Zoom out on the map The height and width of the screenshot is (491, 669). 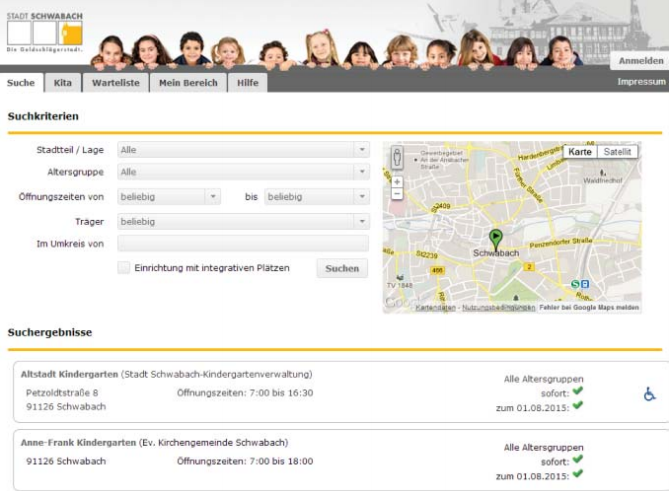click(397, 194)
